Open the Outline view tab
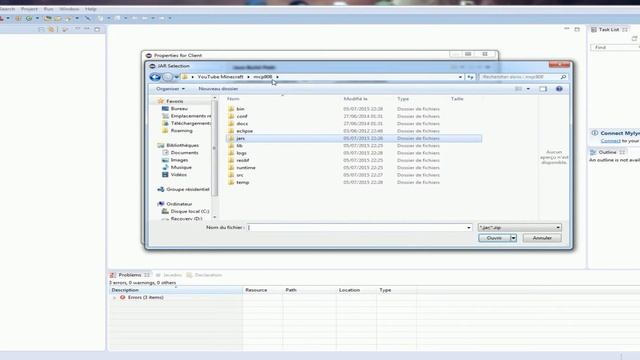Screen dimensions: 640x360 coord(607,152)
